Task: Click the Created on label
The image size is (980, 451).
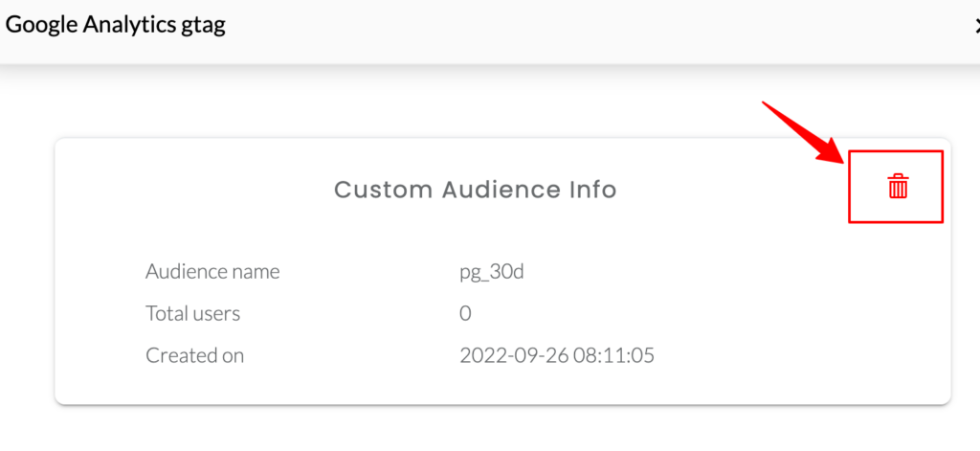Action: coord(194,355)
